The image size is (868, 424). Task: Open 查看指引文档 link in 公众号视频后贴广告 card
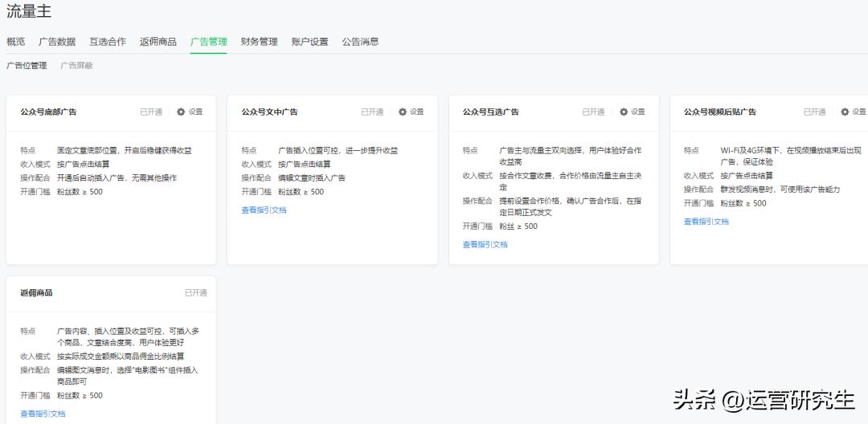[706, 222]
